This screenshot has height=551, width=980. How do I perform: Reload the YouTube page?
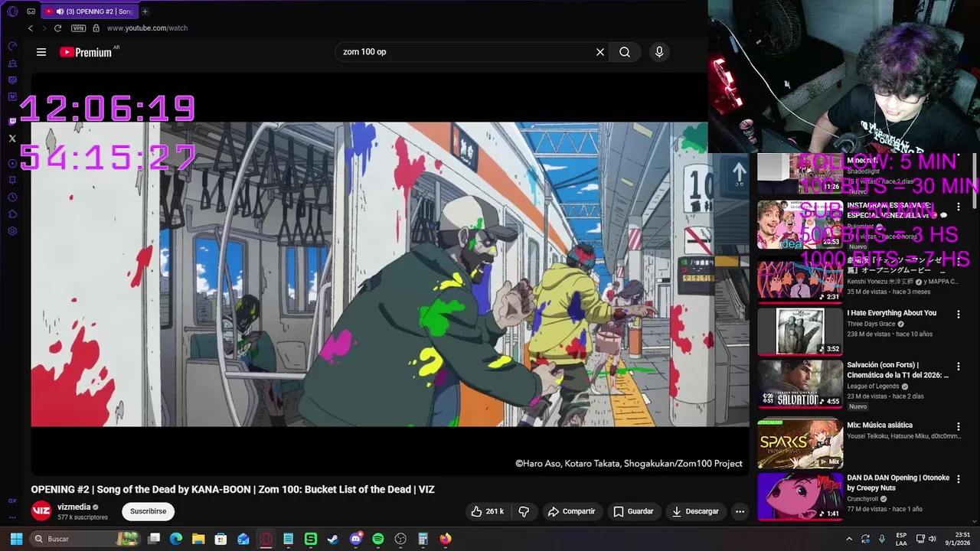[57, 28]
